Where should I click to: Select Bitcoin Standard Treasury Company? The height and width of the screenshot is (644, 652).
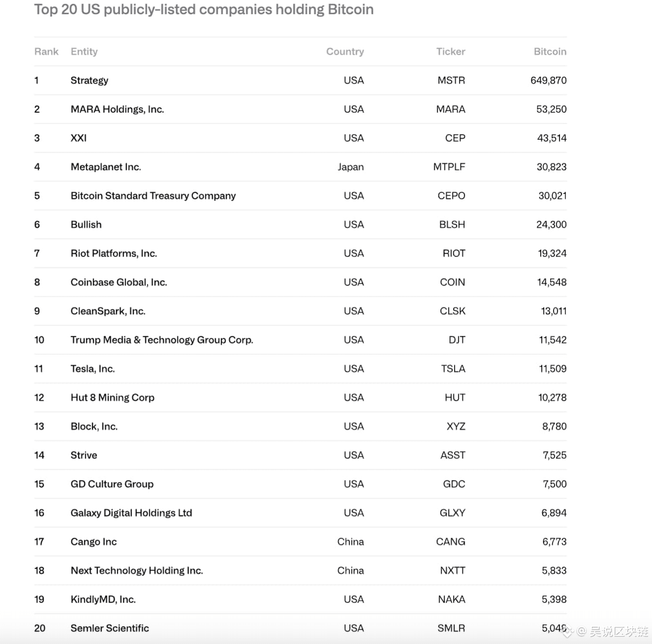(153, 196)
